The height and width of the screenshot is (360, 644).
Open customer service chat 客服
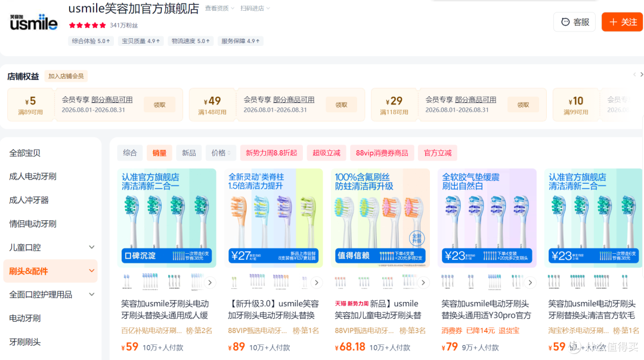pos(575,22)
